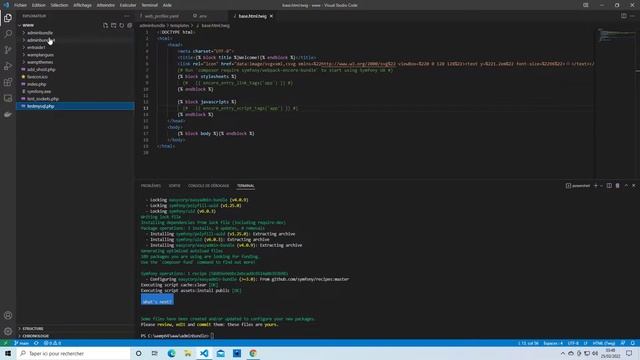Switch to the SORTIE panel tab
640x360 pixels.
tap(174, 186)
